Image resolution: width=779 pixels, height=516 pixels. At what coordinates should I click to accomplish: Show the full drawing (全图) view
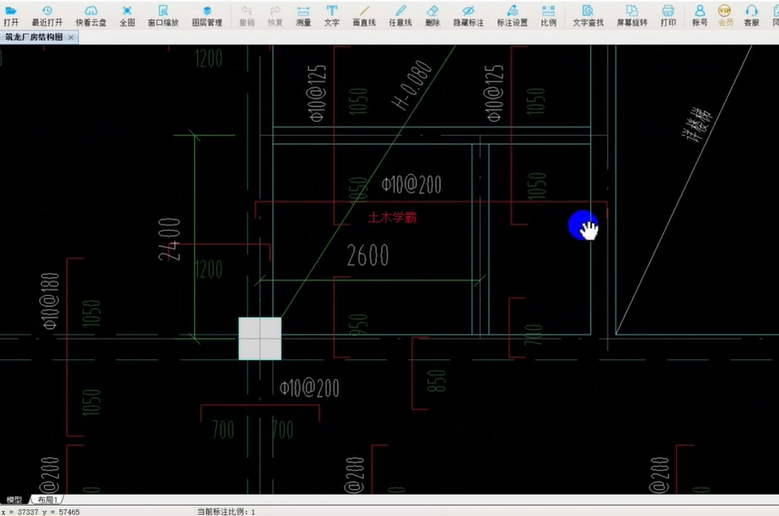pyautogui.click(x=127, y=14)
